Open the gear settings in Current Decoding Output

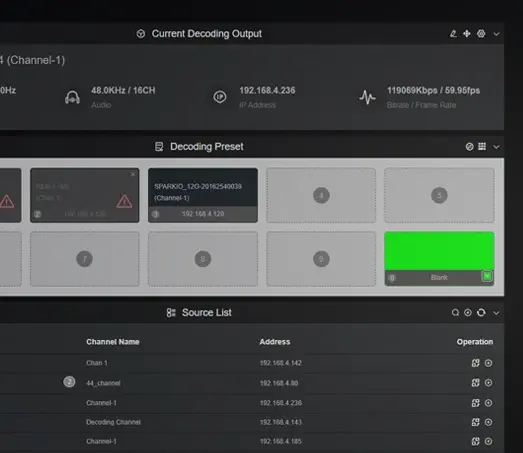(x=481, y=34)
